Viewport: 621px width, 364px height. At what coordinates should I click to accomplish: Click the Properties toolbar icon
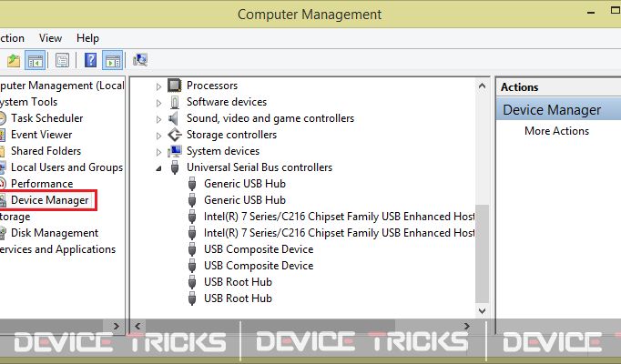coord(62,60)
